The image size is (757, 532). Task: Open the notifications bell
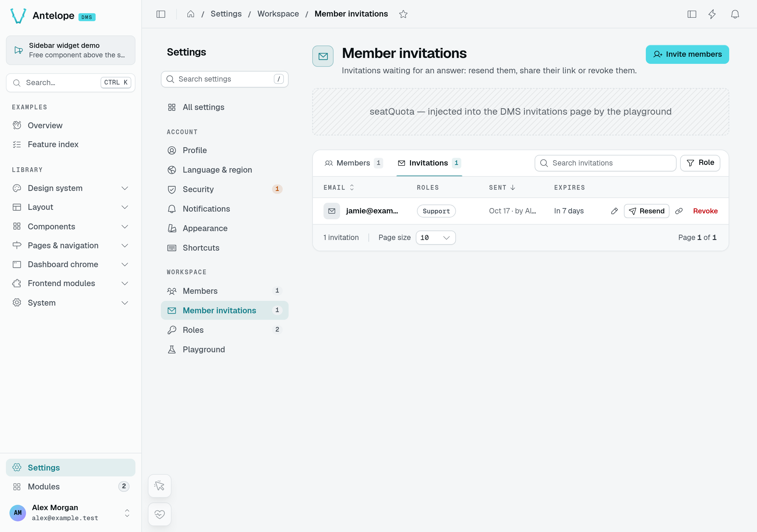pos(735,14)
